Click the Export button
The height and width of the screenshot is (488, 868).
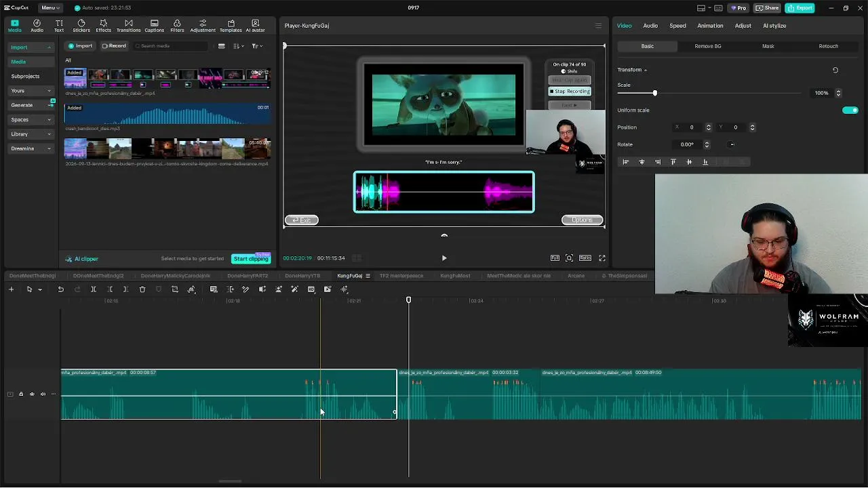800,8
